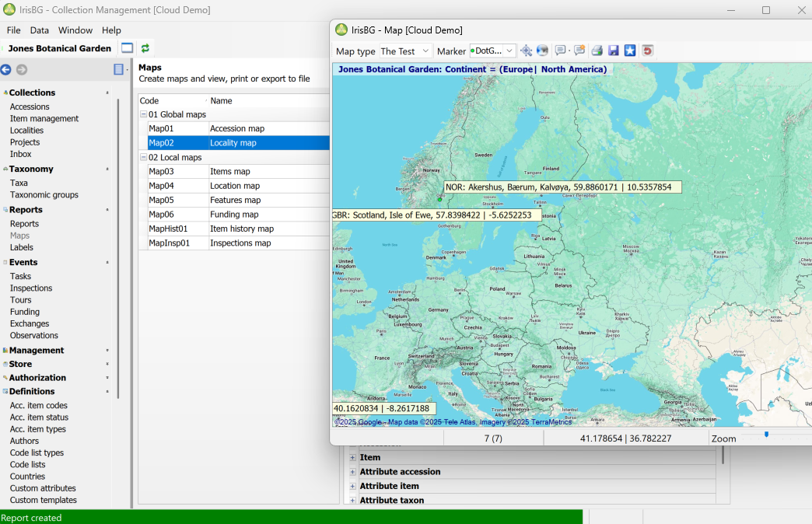Open the Window menu

pos(75,30)
